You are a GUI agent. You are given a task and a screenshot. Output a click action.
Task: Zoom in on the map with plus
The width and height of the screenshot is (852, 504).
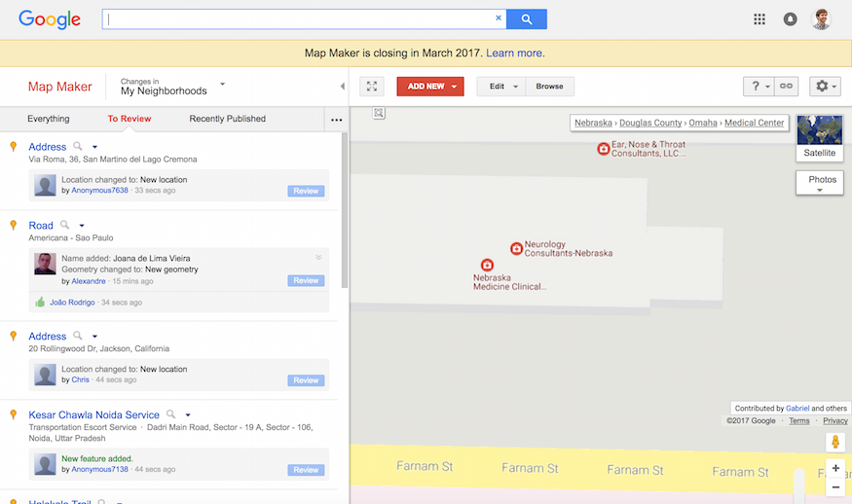tap(835, 468)
